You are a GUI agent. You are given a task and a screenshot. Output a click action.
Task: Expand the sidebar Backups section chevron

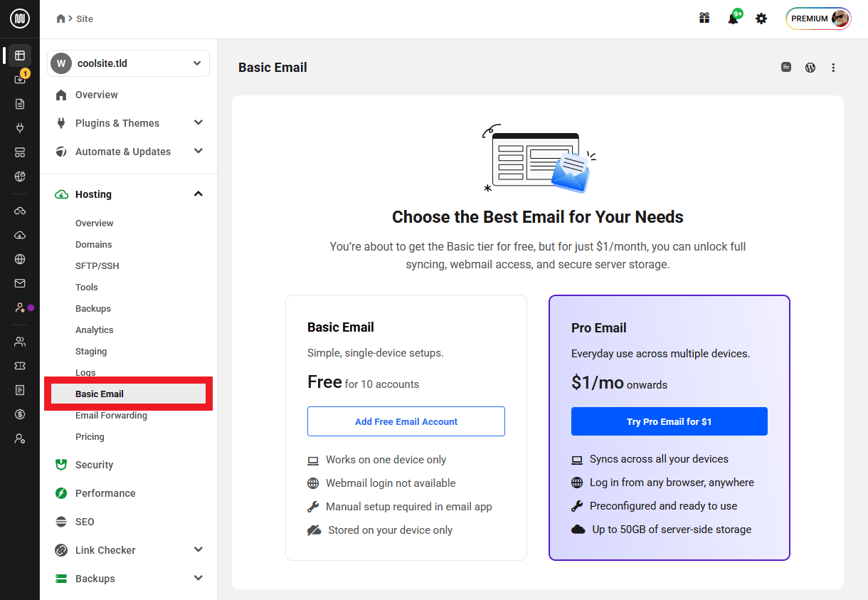tap(199, 578)
